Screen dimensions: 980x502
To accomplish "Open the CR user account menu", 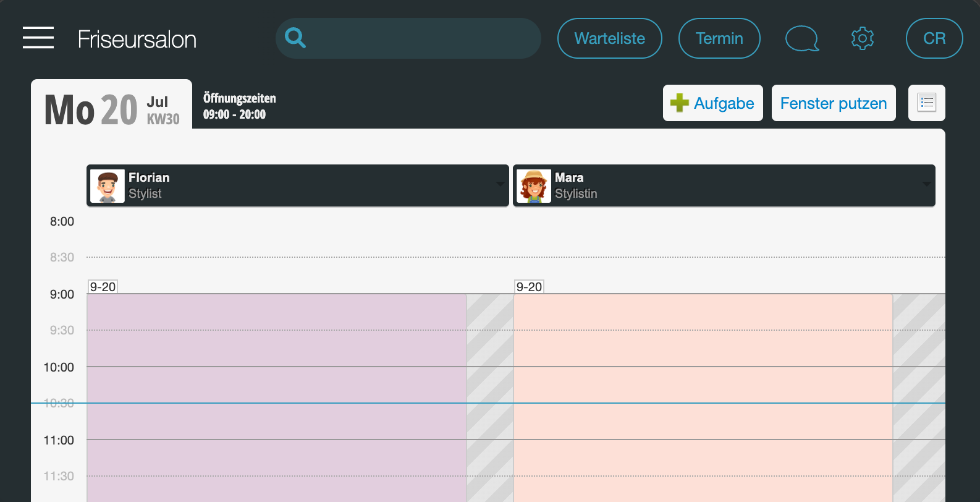I will (x=934, y=38).
